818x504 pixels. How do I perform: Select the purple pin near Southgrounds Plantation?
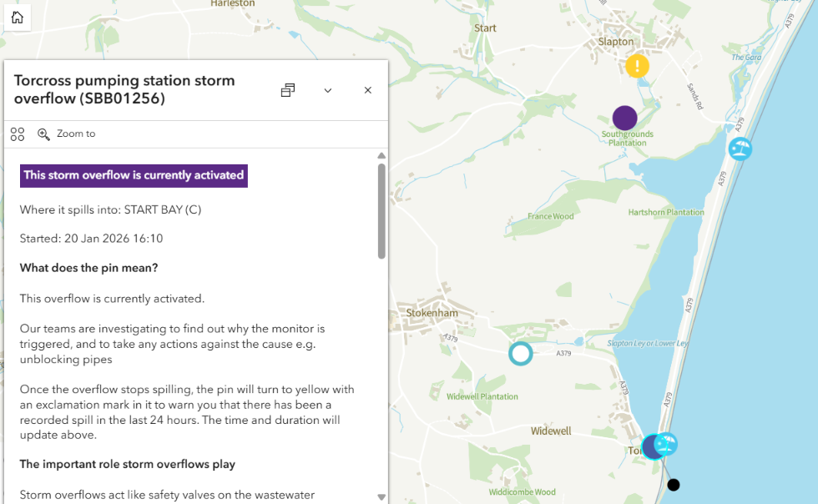click(624, 118)
